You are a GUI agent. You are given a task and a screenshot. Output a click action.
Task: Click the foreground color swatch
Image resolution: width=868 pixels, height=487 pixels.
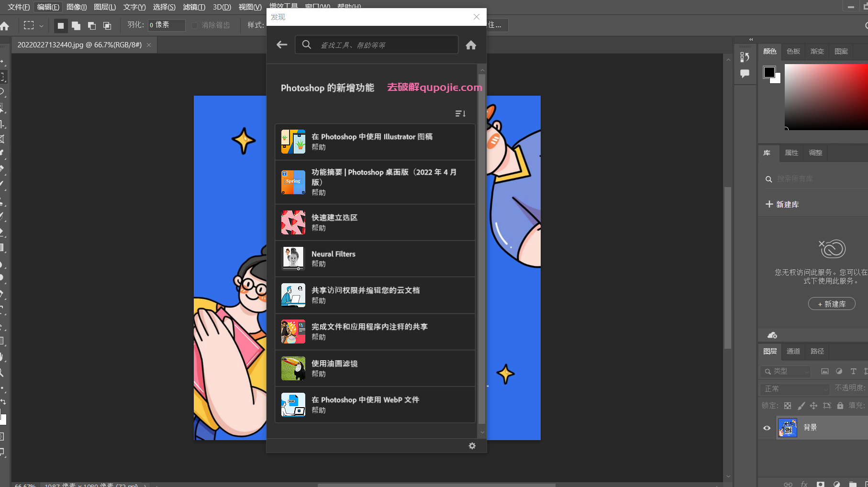click(x=769, y=72)
